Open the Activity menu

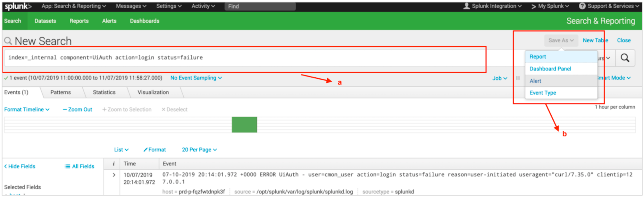click(203, 6)
